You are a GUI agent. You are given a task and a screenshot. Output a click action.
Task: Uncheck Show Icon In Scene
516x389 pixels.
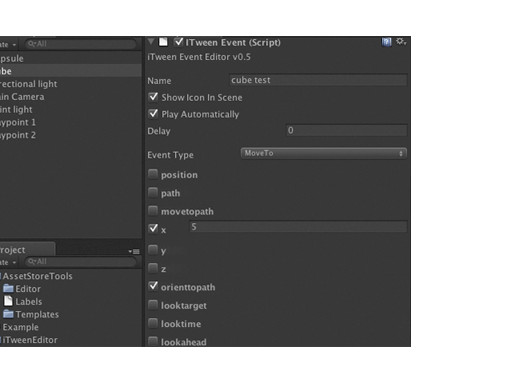[153, 97]
